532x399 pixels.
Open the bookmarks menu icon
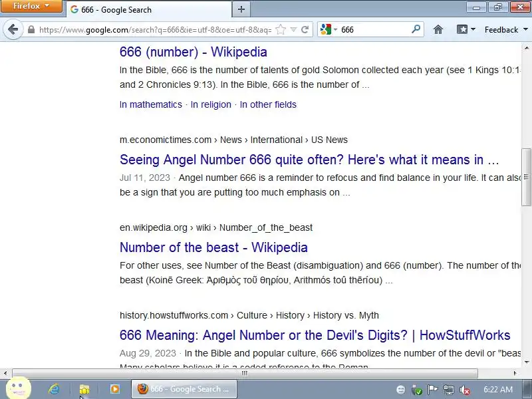[465, 29]
